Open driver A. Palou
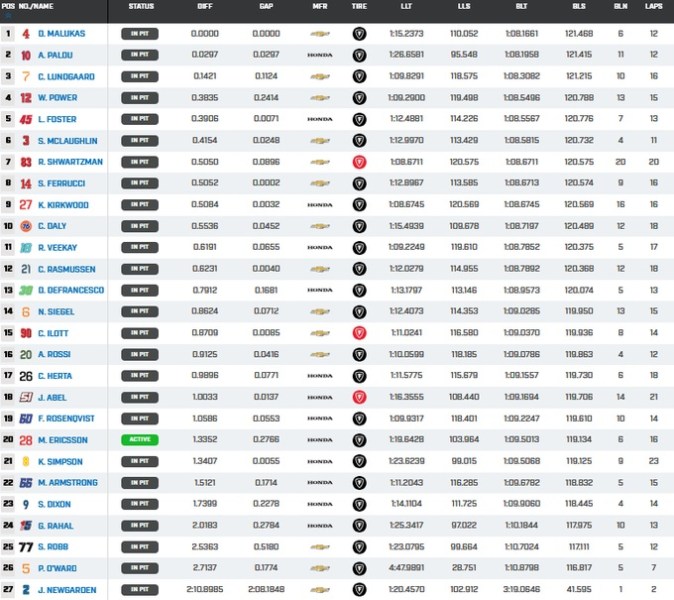Image resolution: width=674 pixels, height=600 pixels. (55, 55)
